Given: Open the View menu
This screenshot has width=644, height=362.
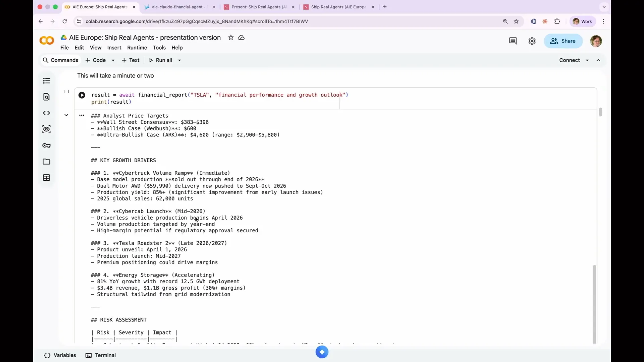Looking at the screenshot, I should [96, 48].
